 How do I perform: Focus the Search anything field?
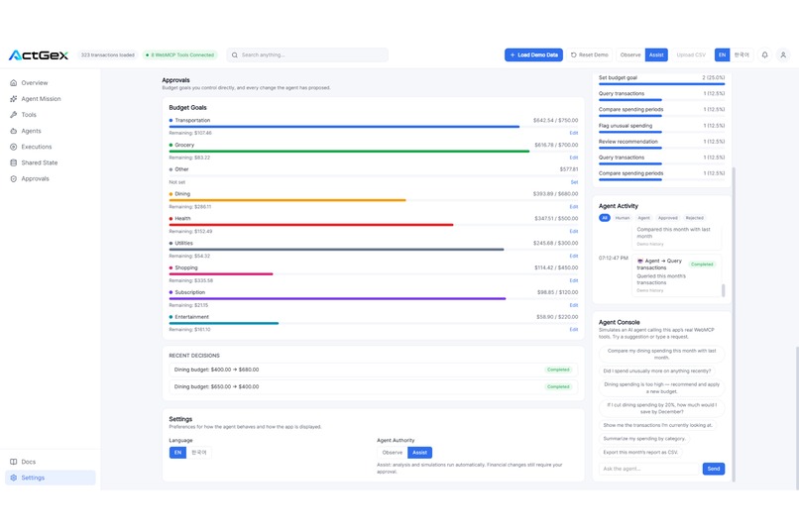pos(307,54)
